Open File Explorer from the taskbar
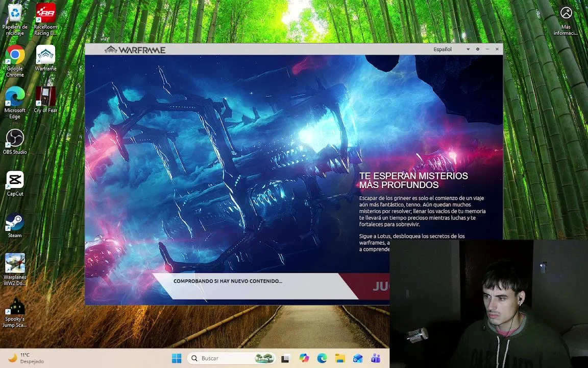 (x=340, y=358)
